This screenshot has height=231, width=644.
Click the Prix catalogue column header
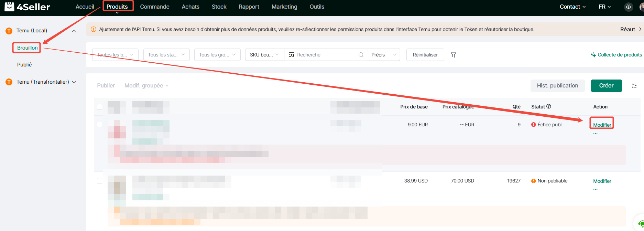[x=458, y=107]
